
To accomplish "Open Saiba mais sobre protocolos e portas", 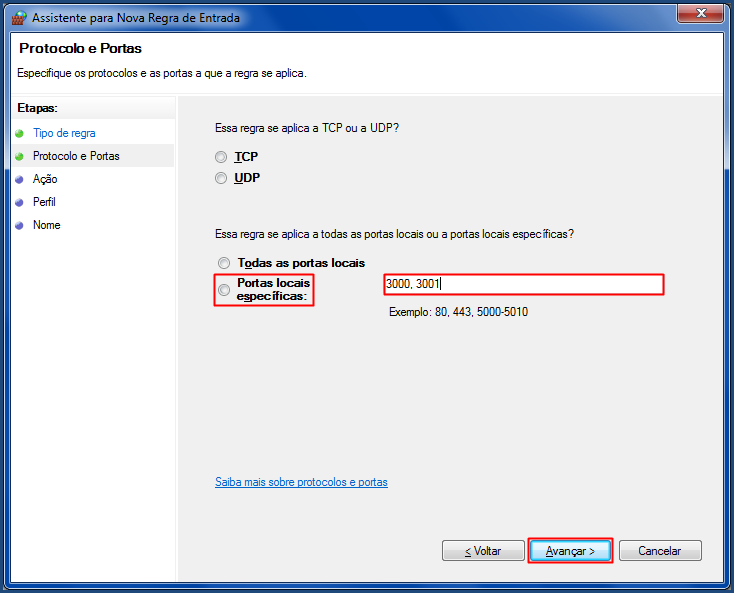I will pyautogui.click(x=301, y=482).
